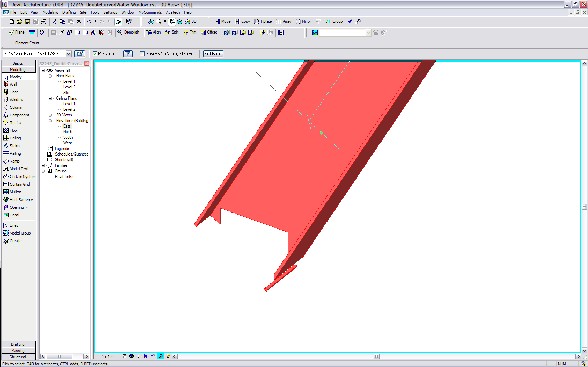Toggle thin lines icon in view toolbar
The image size is (588, 367).
[x=172, y=22]
